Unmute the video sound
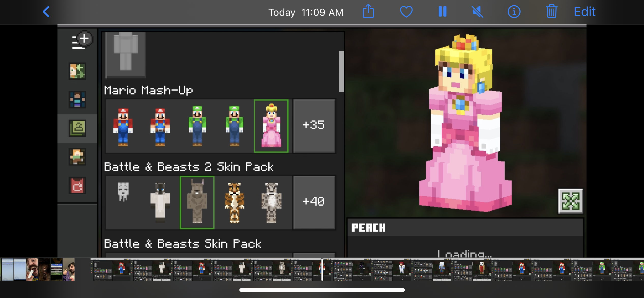The width and height of the screenshot is (644, 298). (478, 12)
